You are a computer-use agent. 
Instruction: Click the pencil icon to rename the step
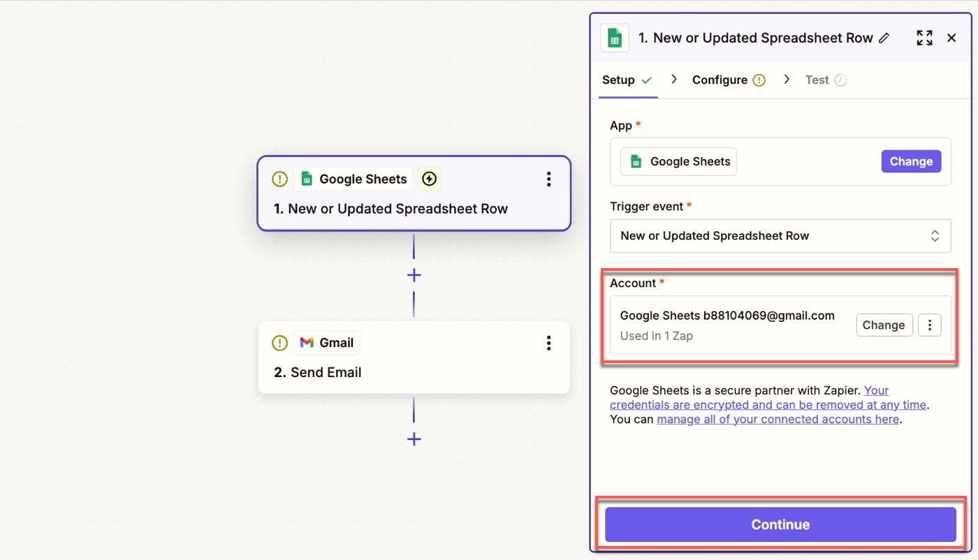pos(884,38)
